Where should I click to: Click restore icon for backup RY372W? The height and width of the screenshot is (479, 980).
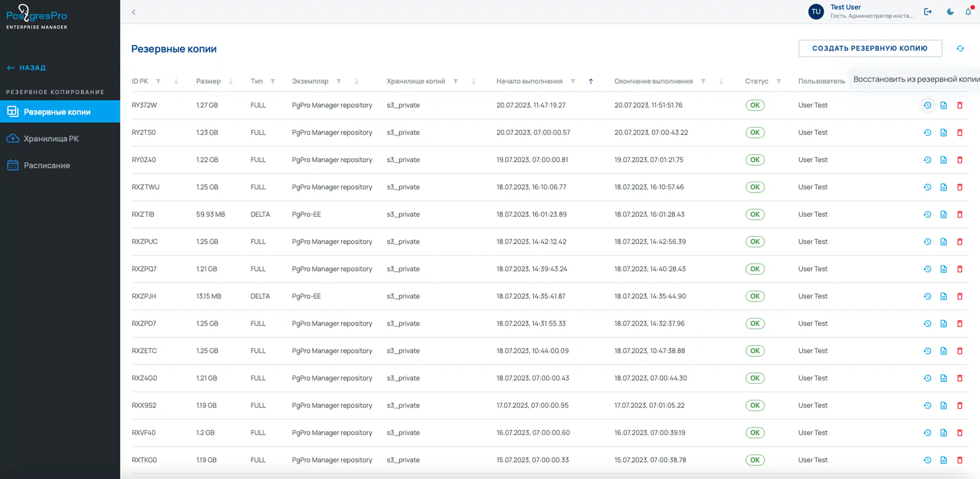point(927,105)
